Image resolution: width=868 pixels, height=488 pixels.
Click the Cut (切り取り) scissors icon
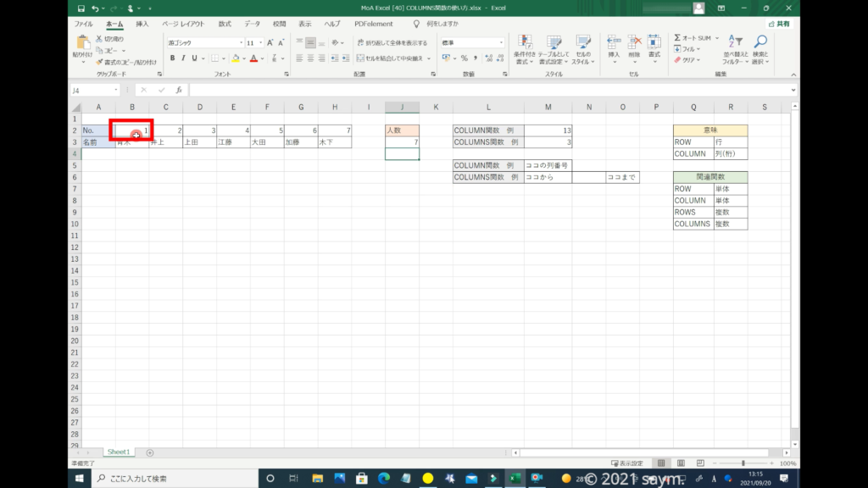pos(99,39)
